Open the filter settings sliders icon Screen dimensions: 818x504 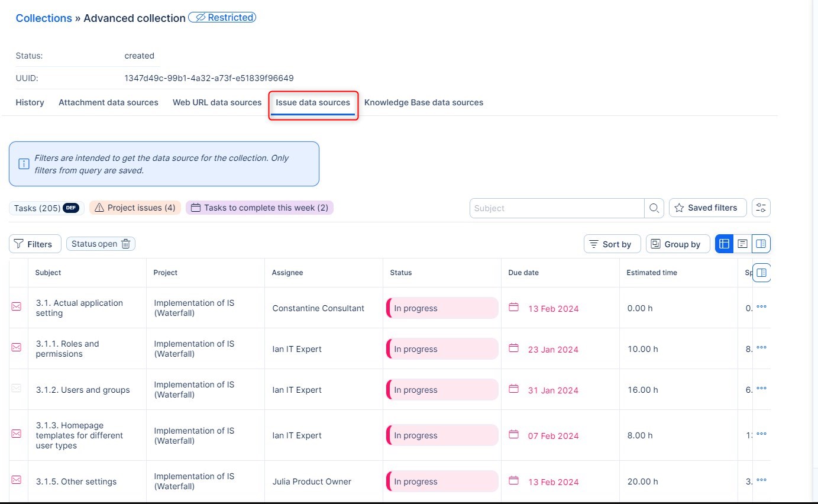point(761,208)
